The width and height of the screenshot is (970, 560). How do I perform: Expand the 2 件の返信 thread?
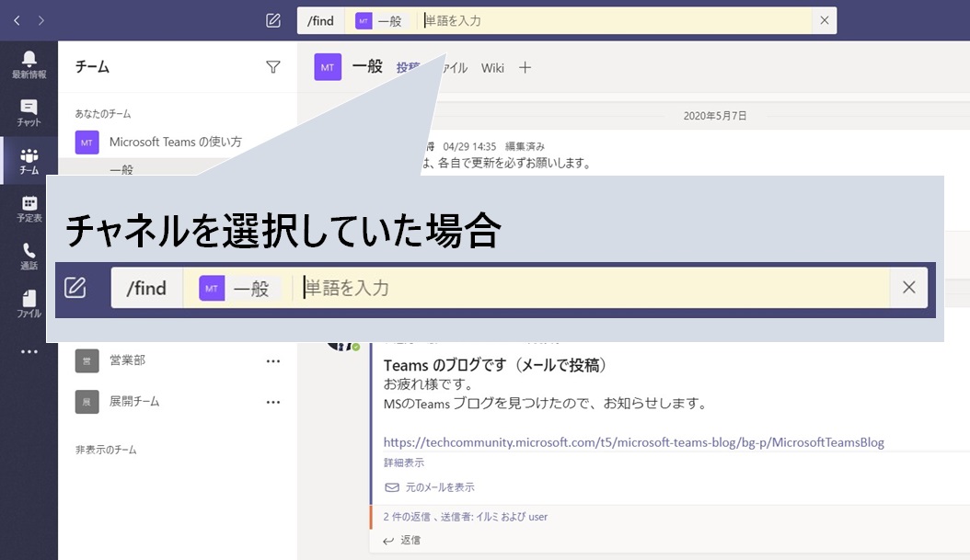coord(465,517)
